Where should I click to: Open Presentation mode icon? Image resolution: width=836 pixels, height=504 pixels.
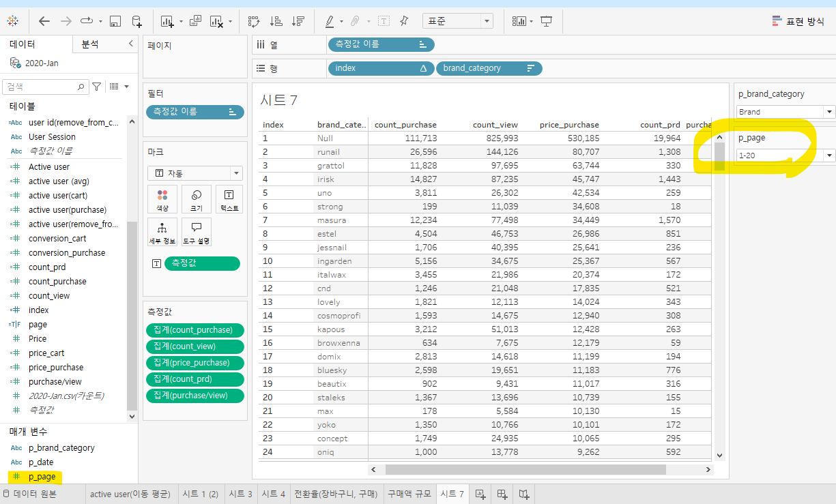click(546, 21)
